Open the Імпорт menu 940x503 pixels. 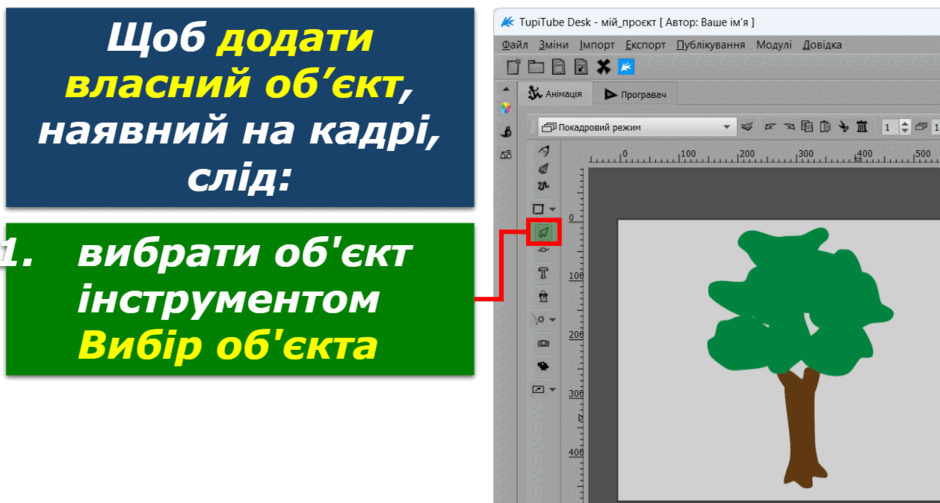tap(597, 45)
